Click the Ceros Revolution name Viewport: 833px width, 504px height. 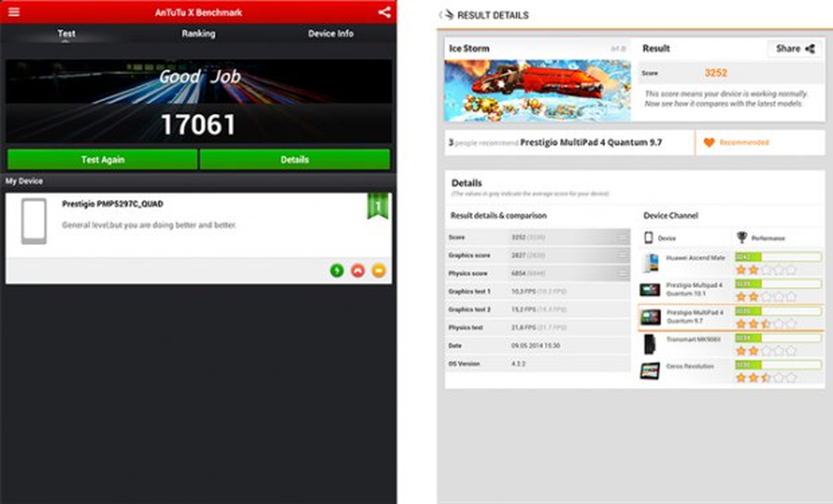pyautogui.click(x=690, y=366)
